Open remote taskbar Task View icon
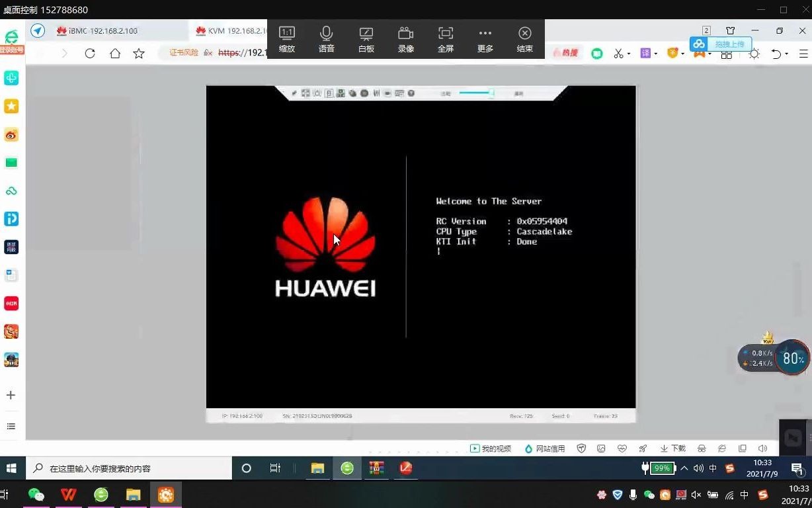The height and width of the screenshot is (508, 812). coord(275,468)
